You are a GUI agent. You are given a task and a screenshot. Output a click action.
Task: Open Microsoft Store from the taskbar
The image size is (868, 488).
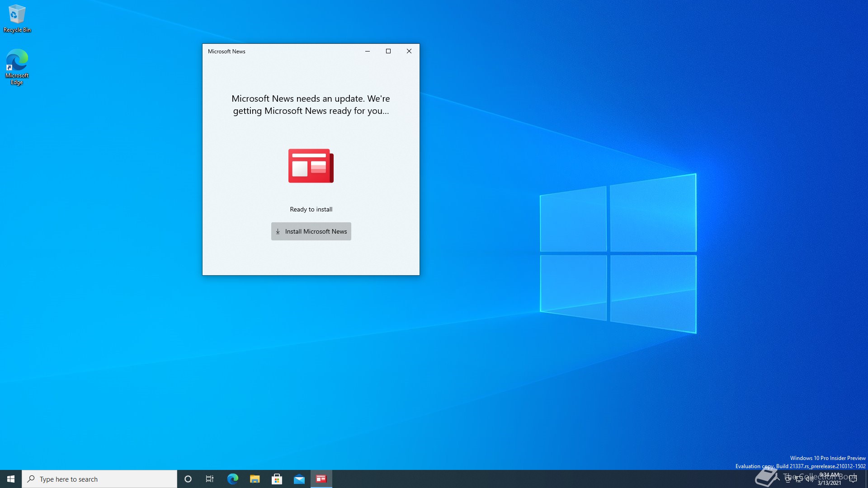(277, 479)
